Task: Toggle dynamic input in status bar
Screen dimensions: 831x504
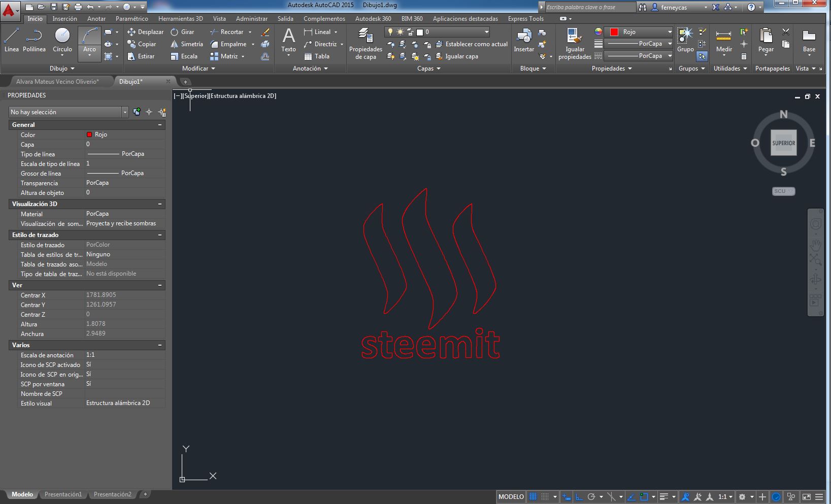Action: coord(566,497)
